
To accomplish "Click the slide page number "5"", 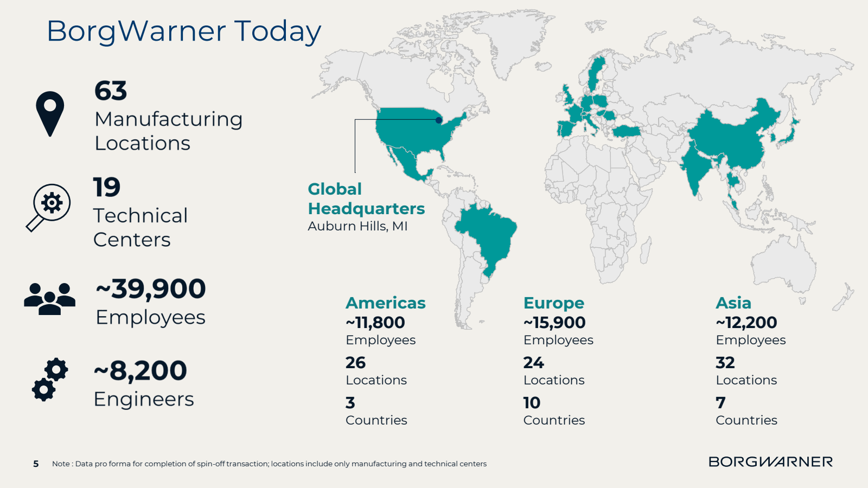I will [x=36, y=464].
